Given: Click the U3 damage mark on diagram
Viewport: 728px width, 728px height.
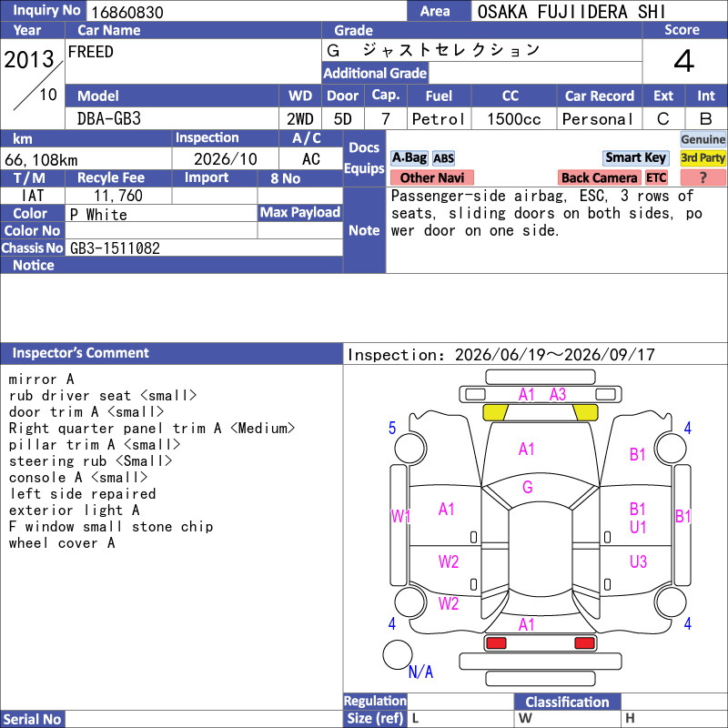Looking at the screenshot, I should pos(638,561).
